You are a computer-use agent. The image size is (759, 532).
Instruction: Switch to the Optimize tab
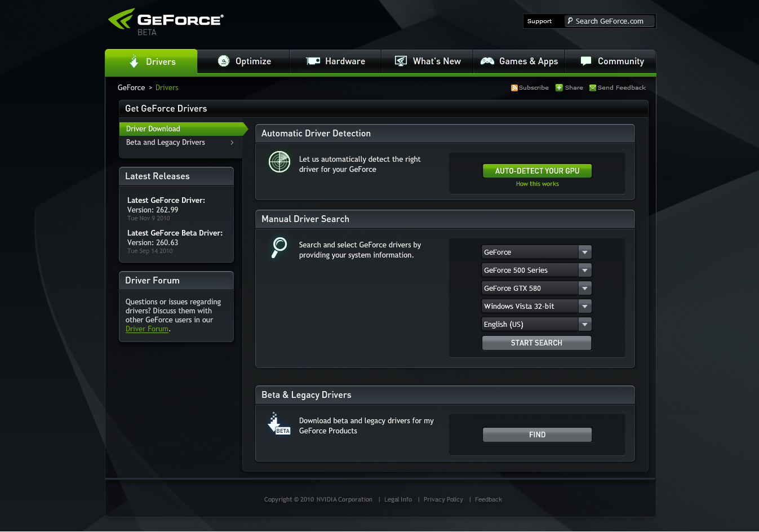(243, 61)
